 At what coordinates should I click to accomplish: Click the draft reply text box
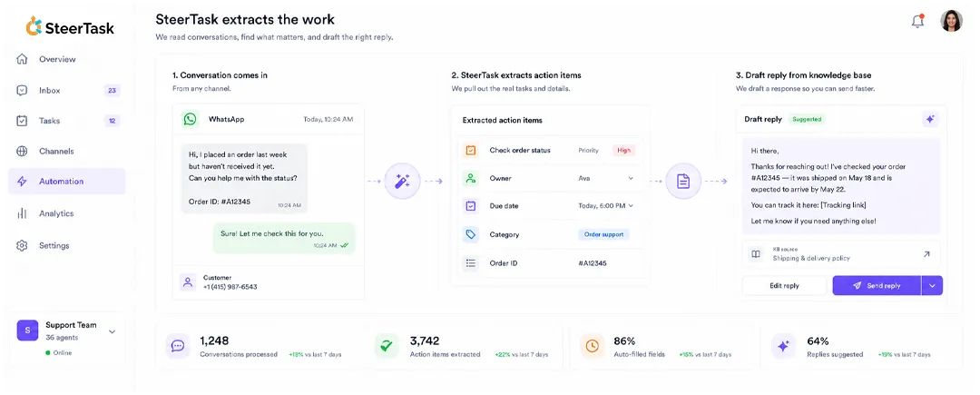(x=842, y=186)
